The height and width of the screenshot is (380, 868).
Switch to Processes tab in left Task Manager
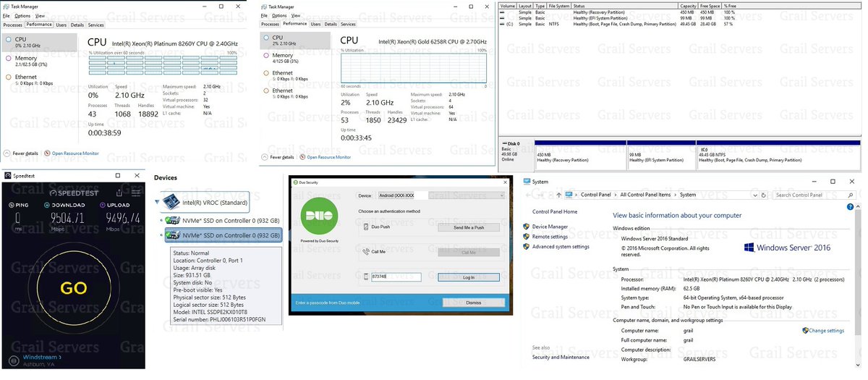click(x=13, y=25)
